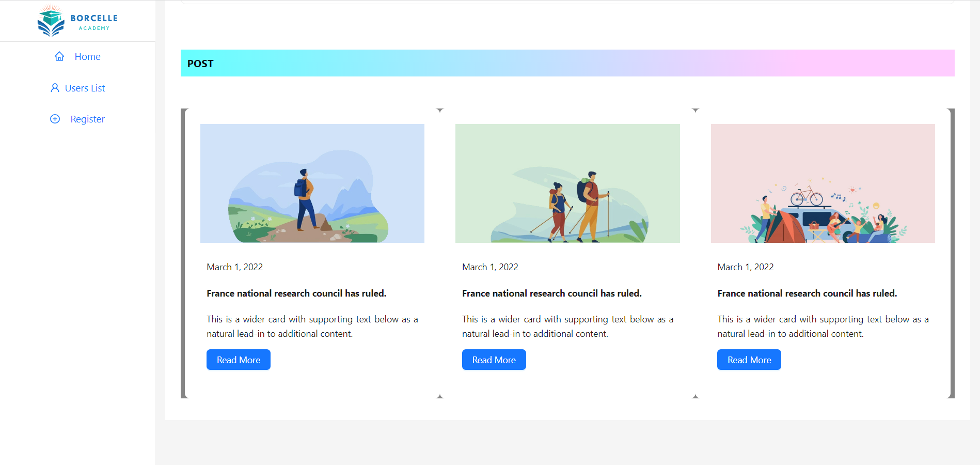The width and height of the screenshot is (980, 465).
Task: Click Read More on the middle hiking card
Action: click(494, 360)
